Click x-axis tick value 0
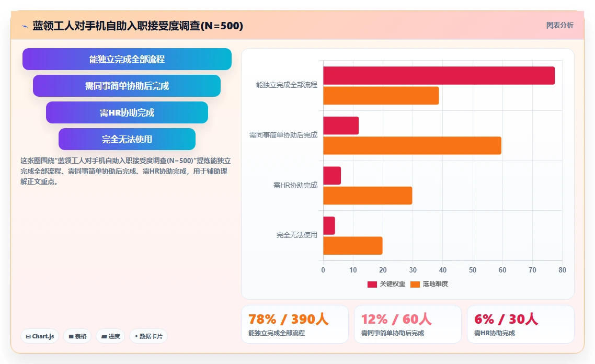This screenshot has width=595, height=364. click(x=323, y=270)
